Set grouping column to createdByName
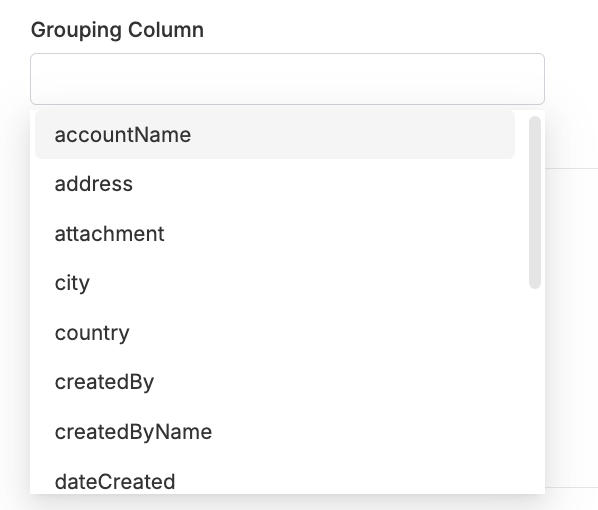Image resolution: width=598 pixels, height=510 pixels. tap(275, 432)
